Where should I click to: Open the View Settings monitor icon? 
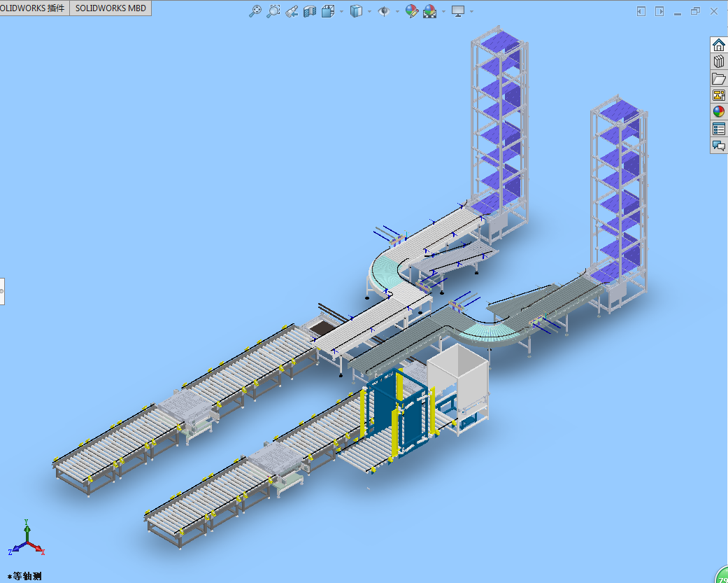coord(458,11)
